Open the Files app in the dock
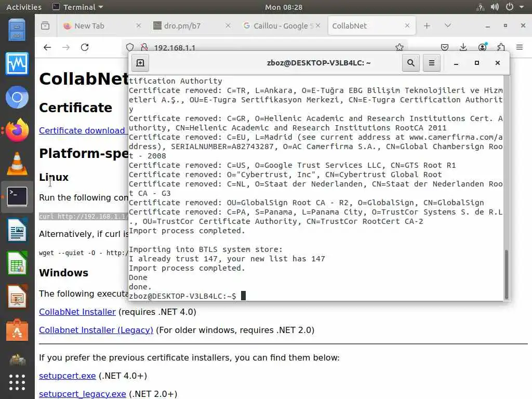 [17, 30]
